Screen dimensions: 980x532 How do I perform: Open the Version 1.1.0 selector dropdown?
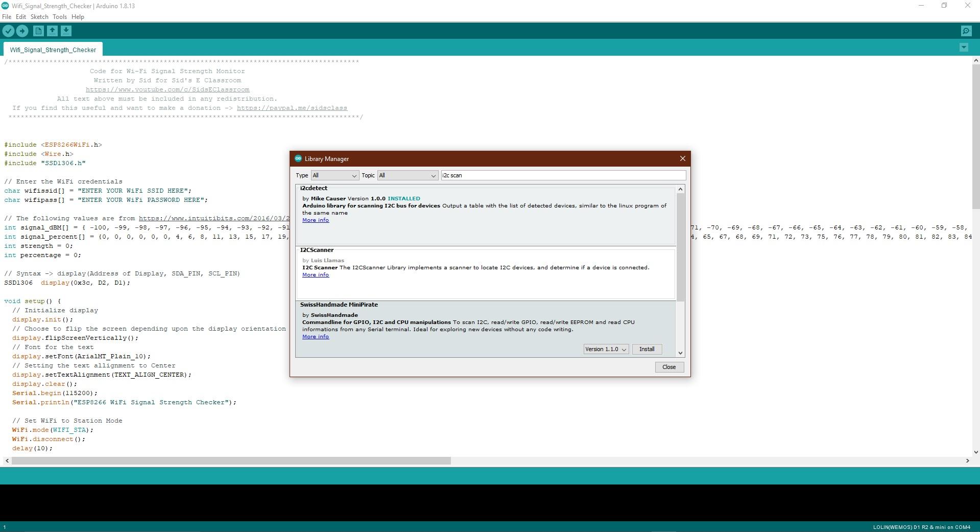(x=606, y=349)
